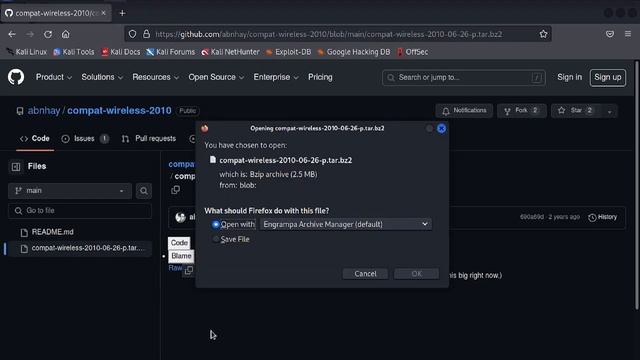Select the Save File radio button
The image size is (640, 360).
tap(216, 239)
